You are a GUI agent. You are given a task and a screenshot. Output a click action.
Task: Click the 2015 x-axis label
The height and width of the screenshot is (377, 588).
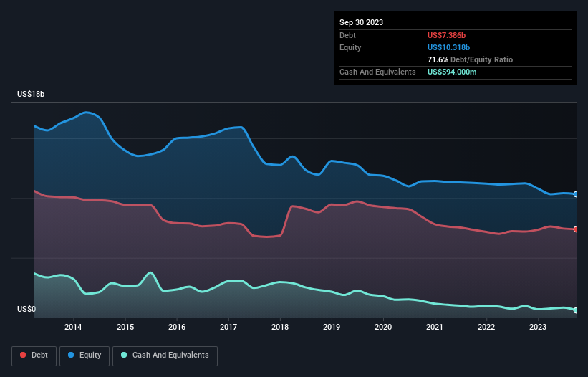tap(125, 327)
